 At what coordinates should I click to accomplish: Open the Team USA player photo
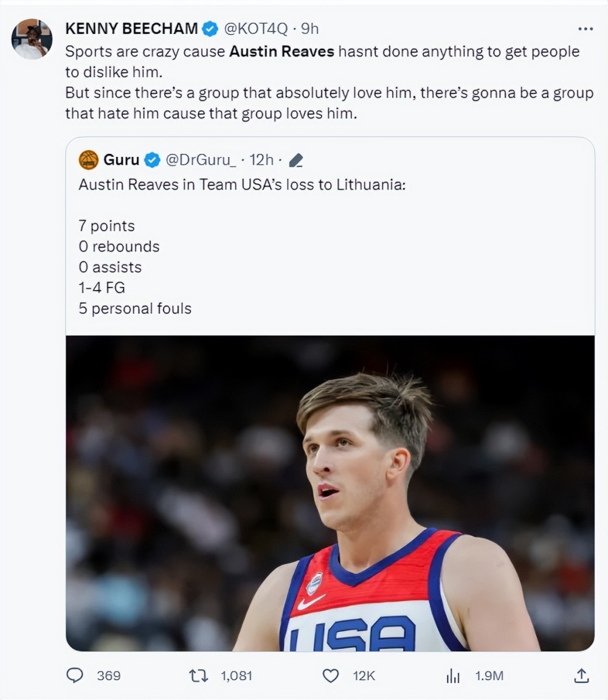point(330,493)
